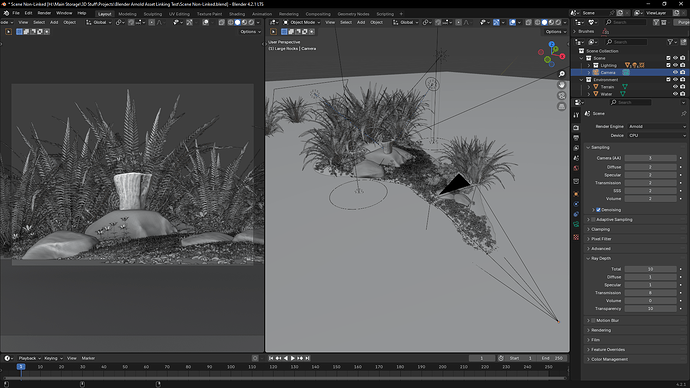Click the plus to add a workspace

pos(401,14)
